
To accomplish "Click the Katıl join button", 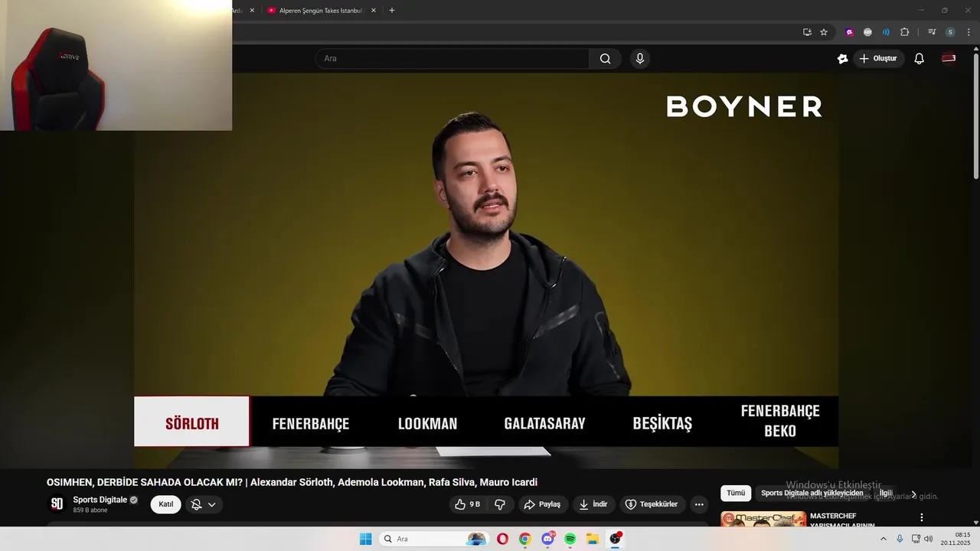I will [166, 504].
